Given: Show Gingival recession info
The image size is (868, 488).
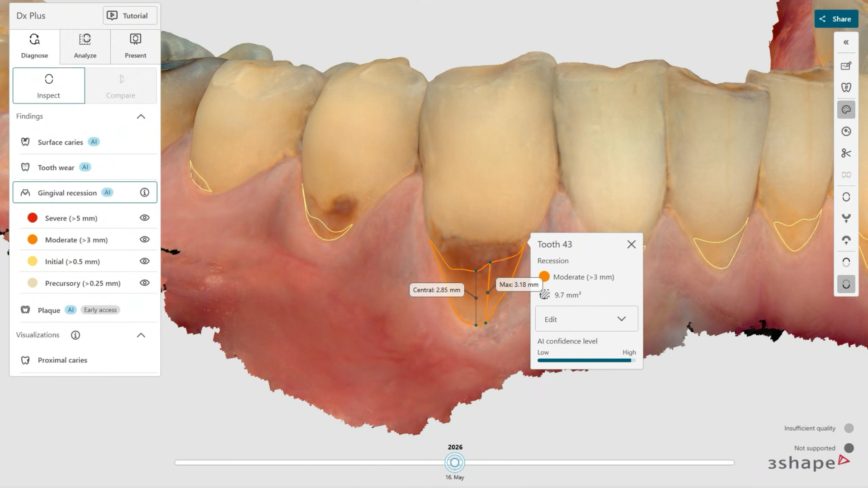Looking at the screenshot, I should (145, 192).
